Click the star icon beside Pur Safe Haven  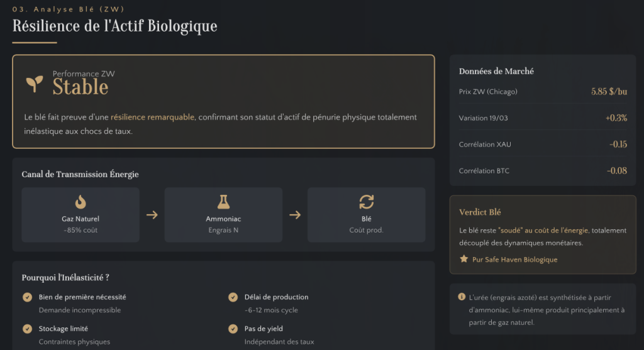[x=464, y=259]
